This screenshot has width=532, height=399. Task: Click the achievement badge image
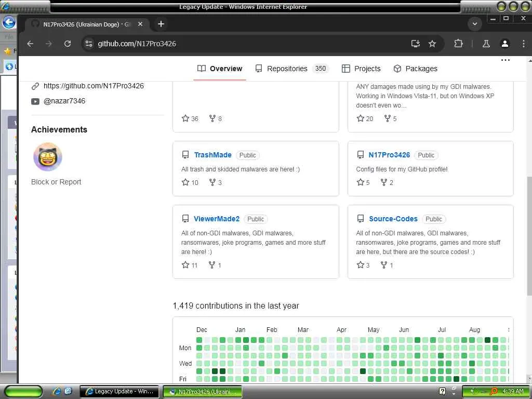tap(47, 157)
